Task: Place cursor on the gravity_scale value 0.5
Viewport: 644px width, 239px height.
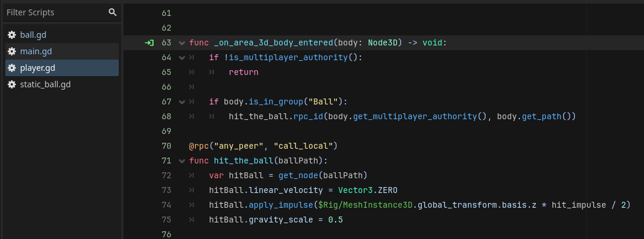Action: point(335,220)
